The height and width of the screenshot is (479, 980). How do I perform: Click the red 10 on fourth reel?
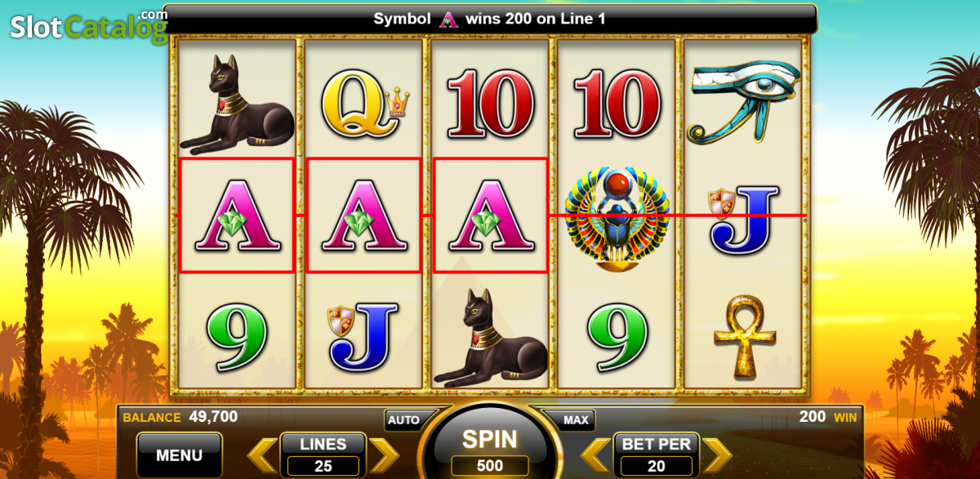[617, 104]
